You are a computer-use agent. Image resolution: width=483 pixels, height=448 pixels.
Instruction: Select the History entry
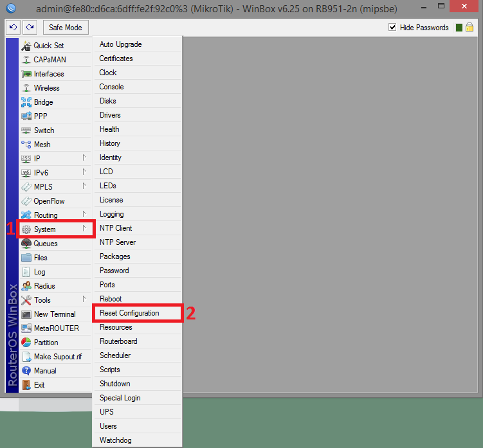[138, 143]
